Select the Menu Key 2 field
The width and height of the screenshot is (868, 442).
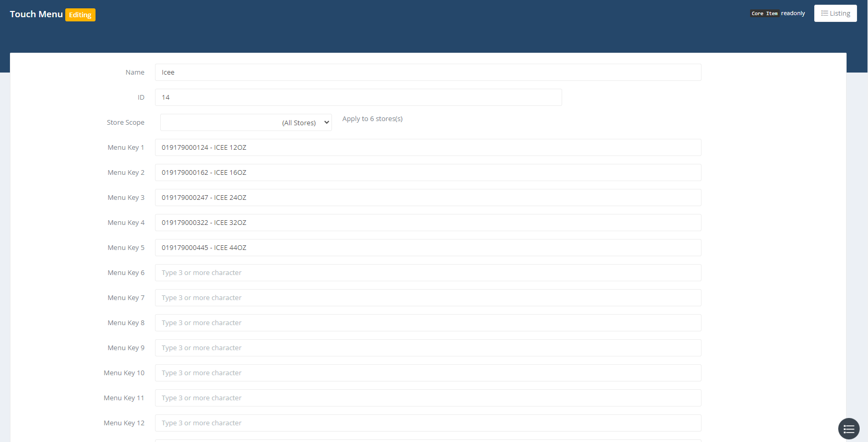pos(428,173)
